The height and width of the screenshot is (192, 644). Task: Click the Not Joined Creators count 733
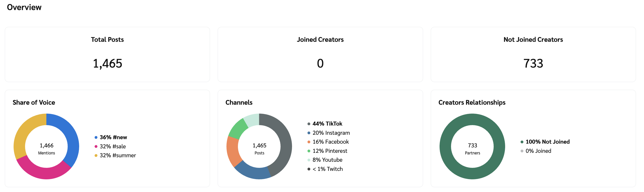coord(533,63)
